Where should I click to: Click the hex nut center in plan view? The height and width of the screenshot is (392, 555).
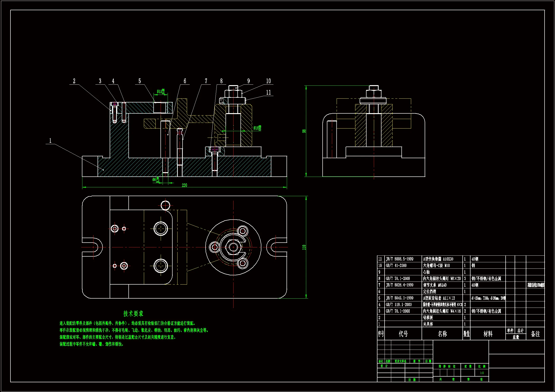[x=233, y=247]
